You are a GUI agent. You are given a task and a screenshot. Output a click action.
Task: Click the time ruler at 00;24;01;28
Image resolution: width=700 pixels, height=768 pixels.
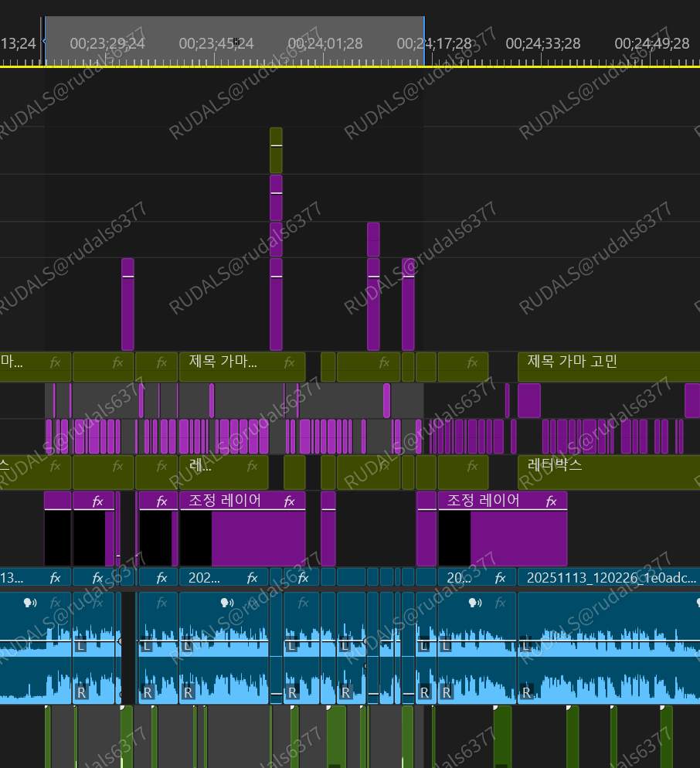(325, 43)
